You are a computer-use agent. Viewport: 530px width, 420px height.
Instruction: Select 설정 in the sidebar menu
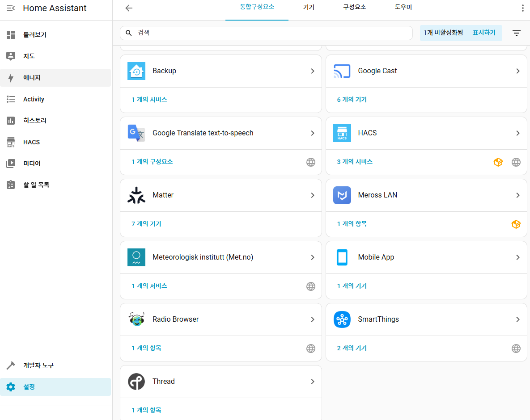tap(55, 387)
